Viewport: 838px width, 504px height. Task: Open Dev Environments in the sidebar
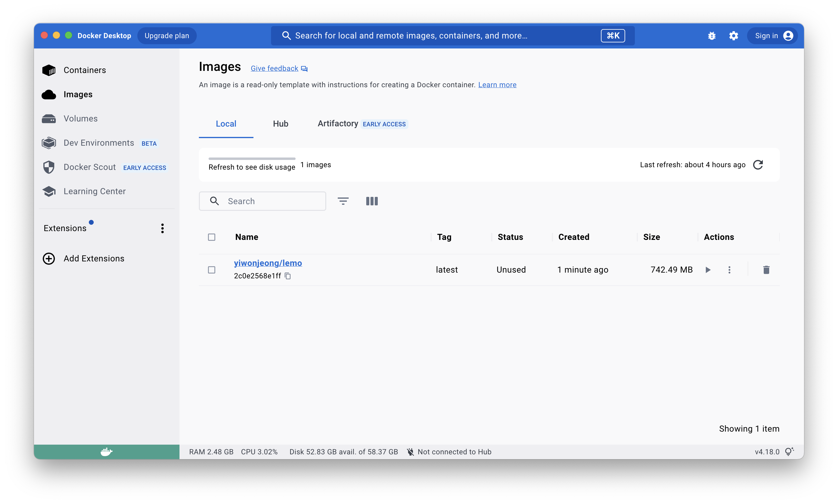pyautogui.click(x=99, y=143)
